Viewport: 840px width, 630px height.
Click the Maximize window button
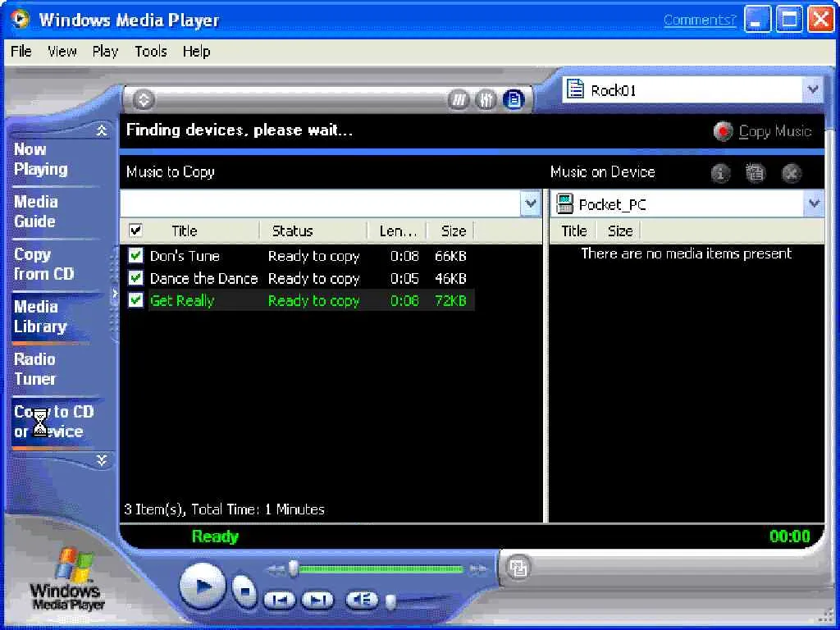coord(790,20)
